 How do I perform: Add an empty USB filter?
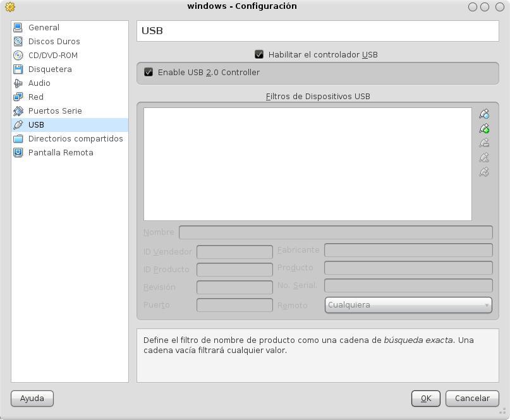pyautogui.click(x=484, y=114)
